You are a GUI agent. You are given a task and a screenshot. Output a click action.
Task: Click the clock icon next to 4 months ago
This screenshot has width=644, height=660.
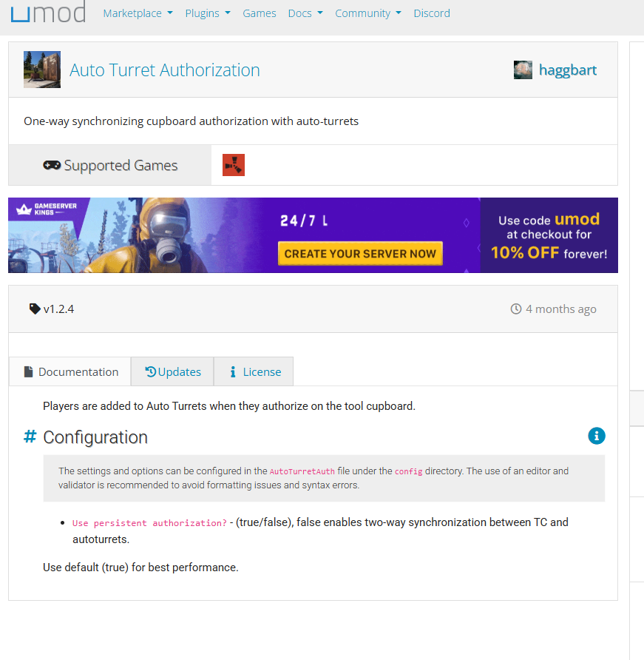[x=516, y=309]
